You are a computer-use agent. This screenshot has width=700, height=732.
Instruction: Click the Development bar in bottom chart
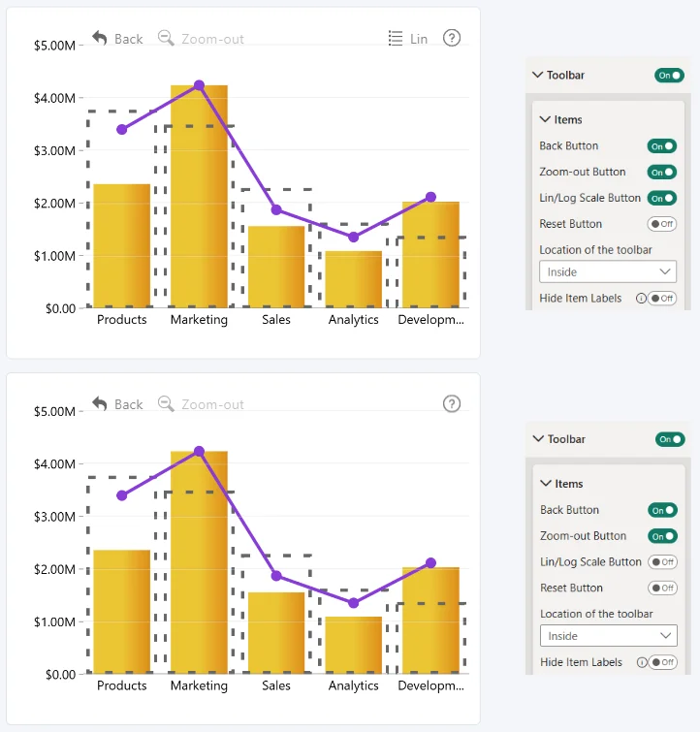click(x=431, y=621)
